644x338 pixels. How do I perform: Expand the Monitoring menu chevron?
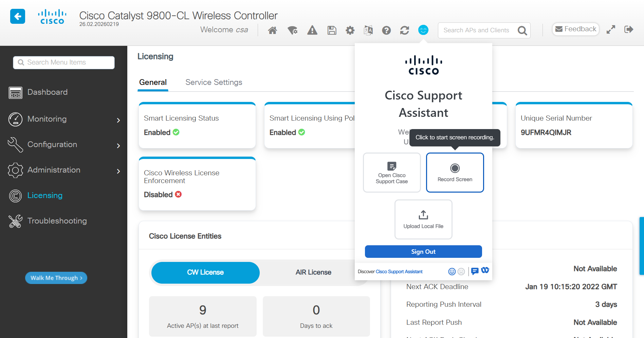click(118, 120)
